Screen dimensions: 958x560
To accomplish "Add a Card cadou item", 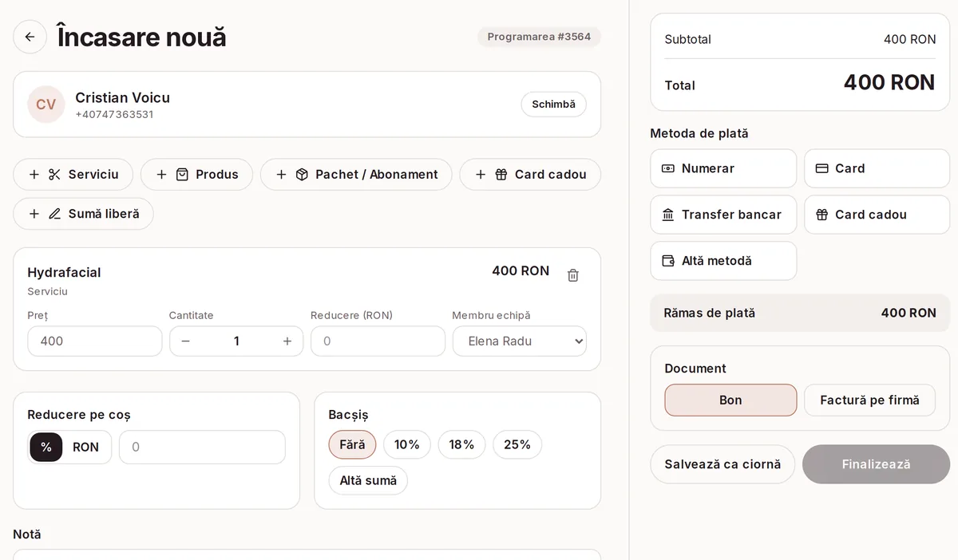I will pos(530,175).
